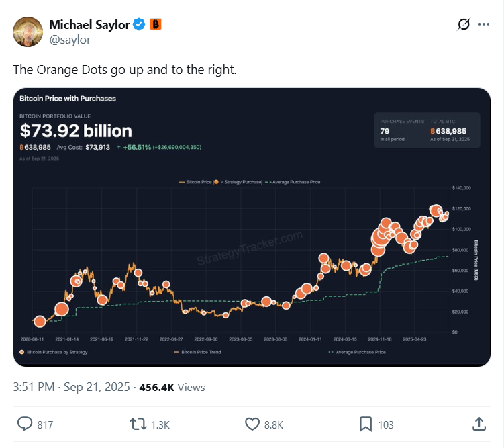The image size is (504, 448).
Task: Click the share upload icon
Action: pyautogui.click(x=479, y=424)
